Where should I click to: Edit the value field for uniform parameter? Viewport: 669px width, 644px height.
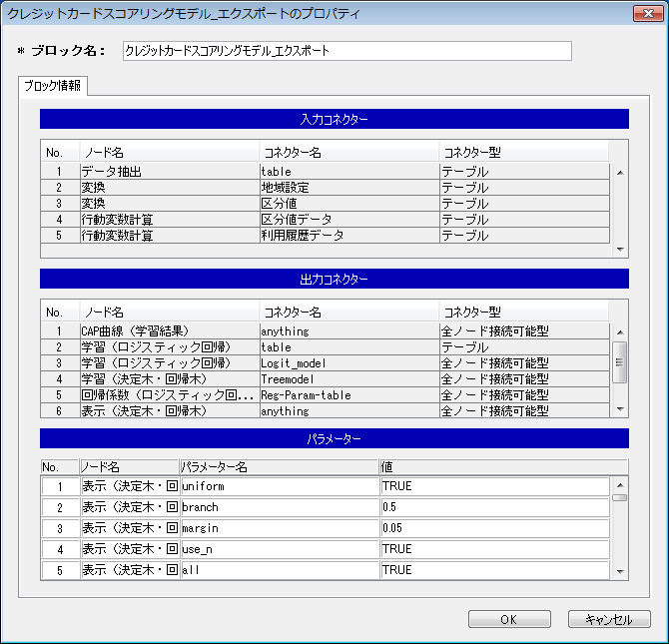(494, 486)
